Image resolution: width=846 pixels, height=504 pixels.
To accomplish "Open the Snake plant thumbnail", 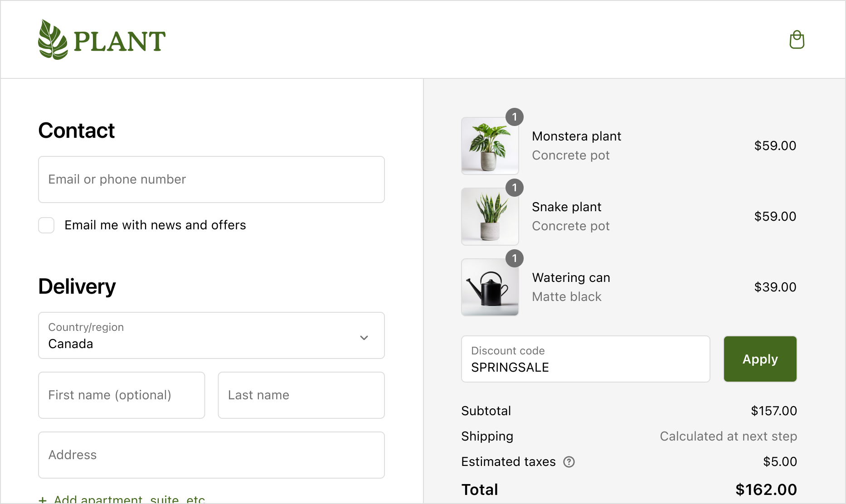I will pos(490,217).
